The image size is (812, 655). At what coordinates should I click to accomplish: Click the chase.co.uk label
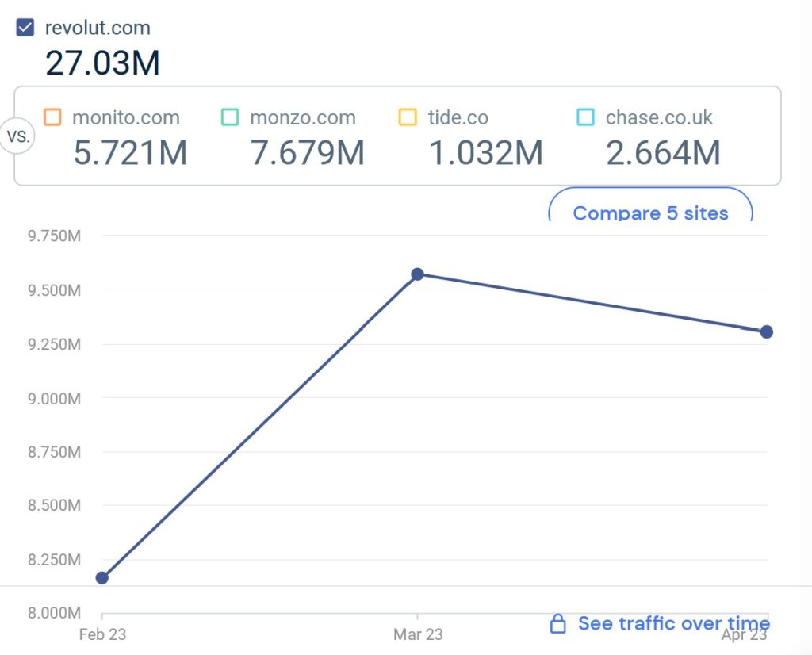click(x=659, y=117)
